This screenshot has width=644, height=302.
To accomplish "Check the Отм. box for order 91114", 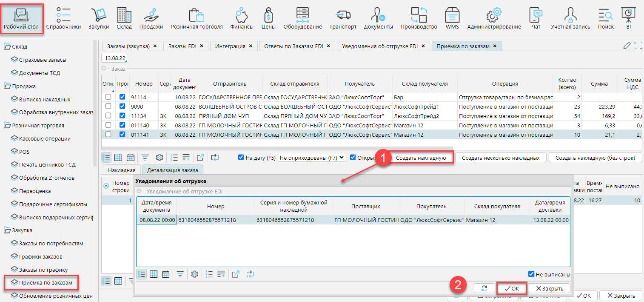I will click(x=108, y=97).
